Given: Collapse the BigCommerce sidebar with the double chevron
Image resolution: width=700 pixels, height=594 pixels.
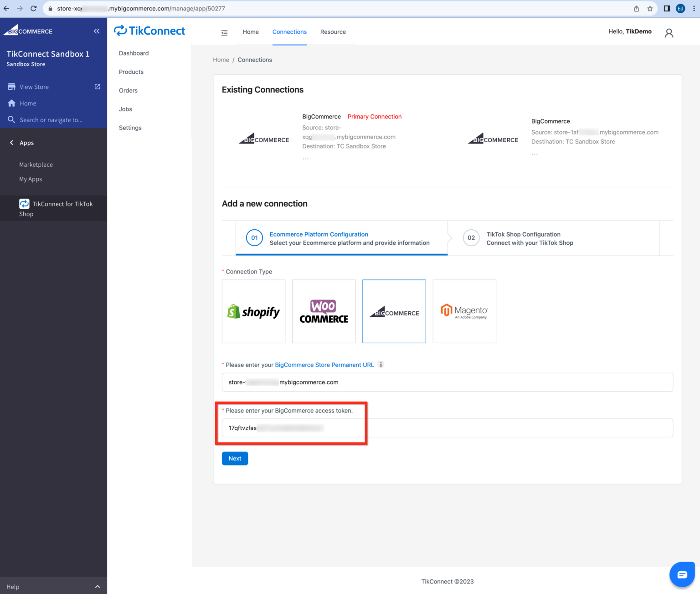Looking at the screenshot, I should pos(97,31).
